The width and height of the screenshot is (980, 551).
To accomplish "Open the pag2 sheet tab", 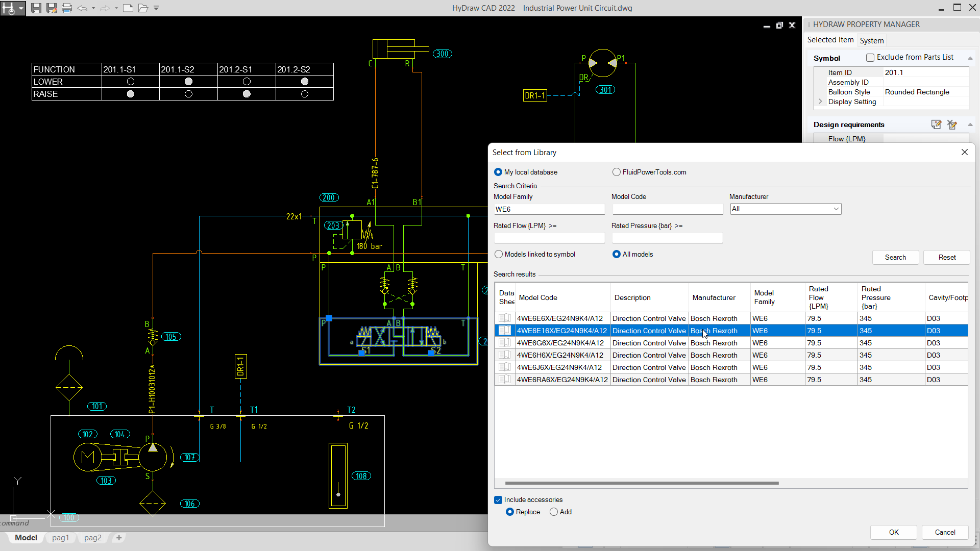I will [92, 538].
